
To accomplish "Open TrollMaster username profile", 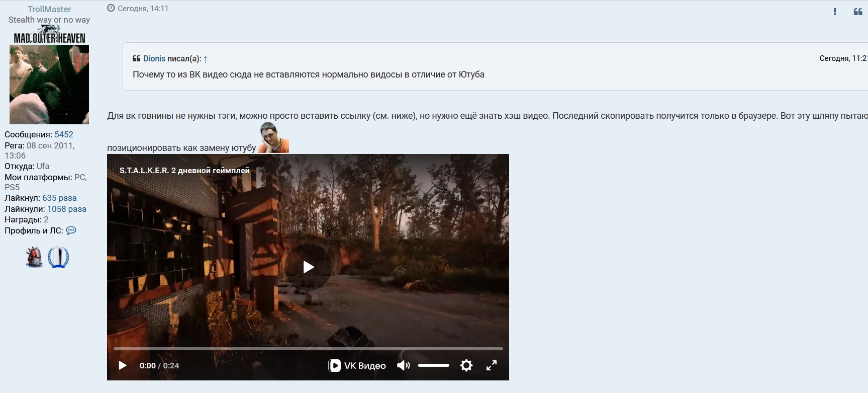I will [49, 9].
